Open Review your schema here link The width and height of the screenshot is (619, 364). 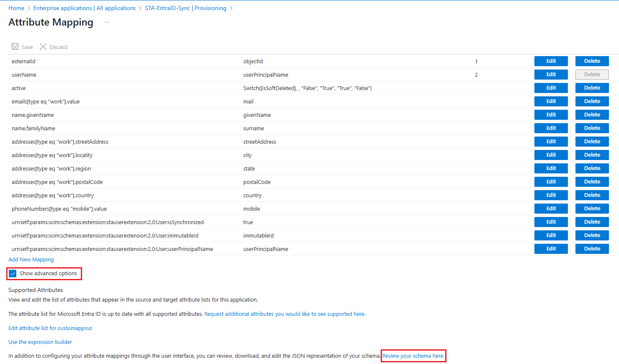click(413, 356)
